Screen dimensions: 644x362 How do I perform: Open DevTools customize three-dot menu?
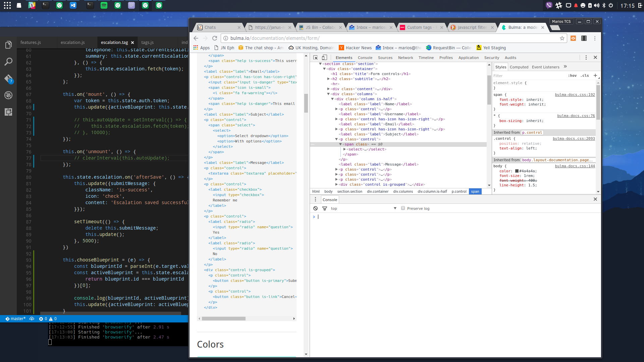[x=586, y=58]
